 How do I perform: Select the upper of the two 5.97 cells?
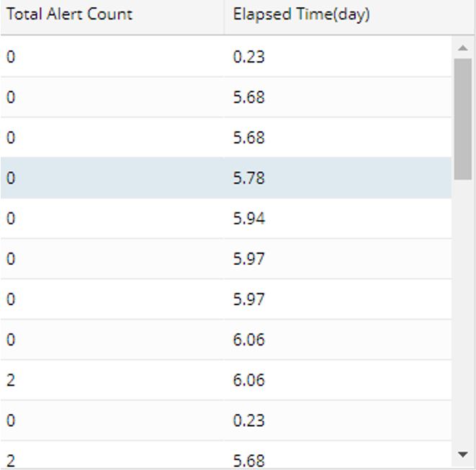pyautogui.click(x=249, y=258)
